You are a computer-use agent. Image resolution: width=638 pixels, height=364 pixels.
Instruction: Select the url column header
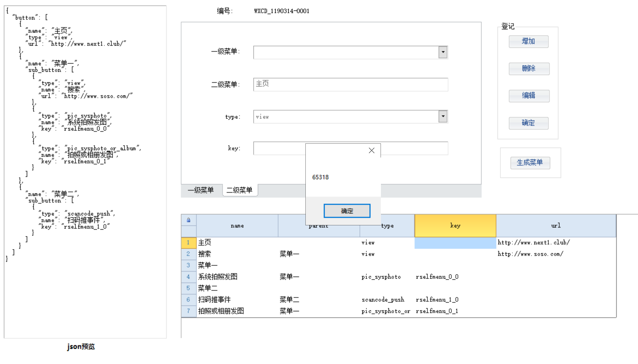tap(556, 226)
